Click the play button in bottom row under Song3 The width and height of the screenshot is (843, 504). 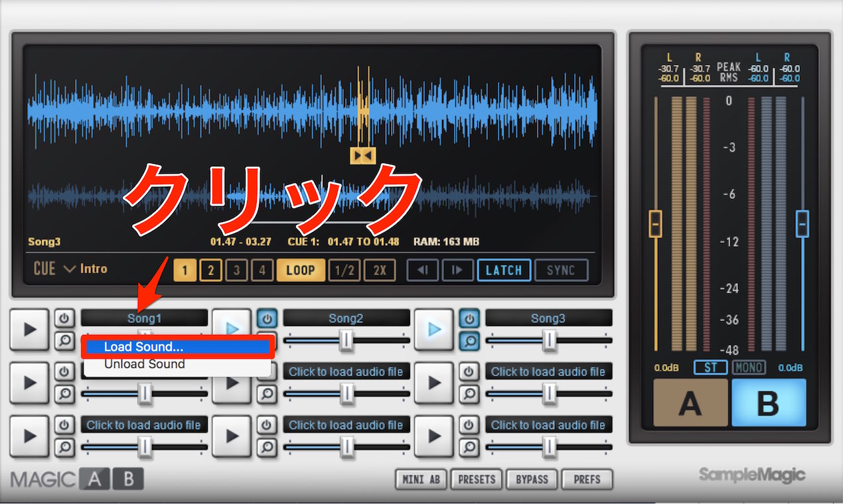click(x=434, y=436)
